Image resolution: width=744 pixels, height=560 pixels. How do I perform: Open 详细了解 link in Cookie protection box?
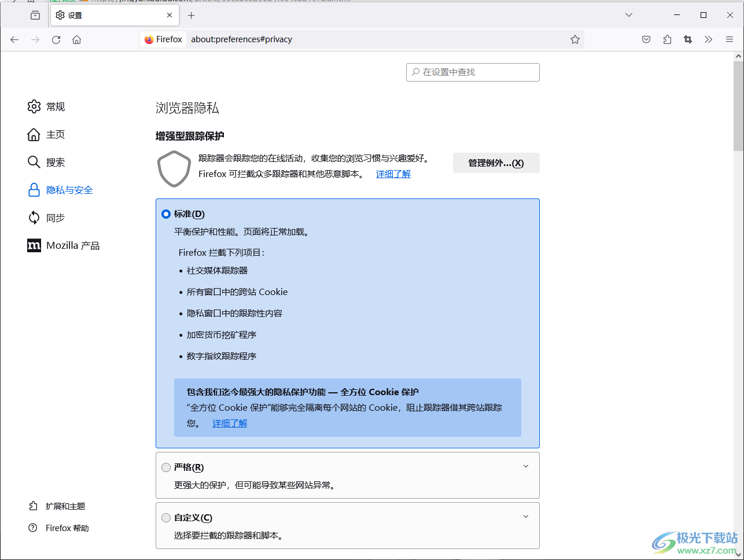tap(230, 423)
